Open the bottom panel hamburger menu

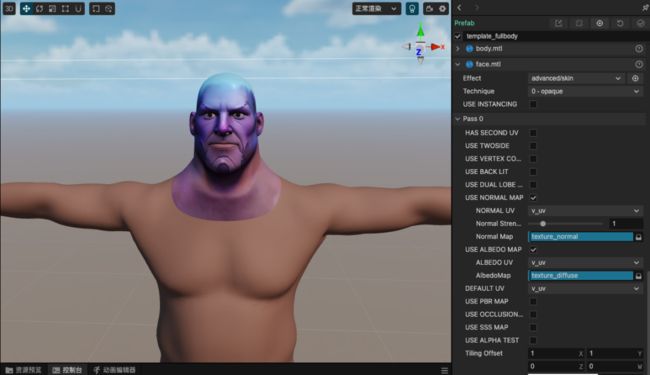pyautogui.click(x=444, y=370)
